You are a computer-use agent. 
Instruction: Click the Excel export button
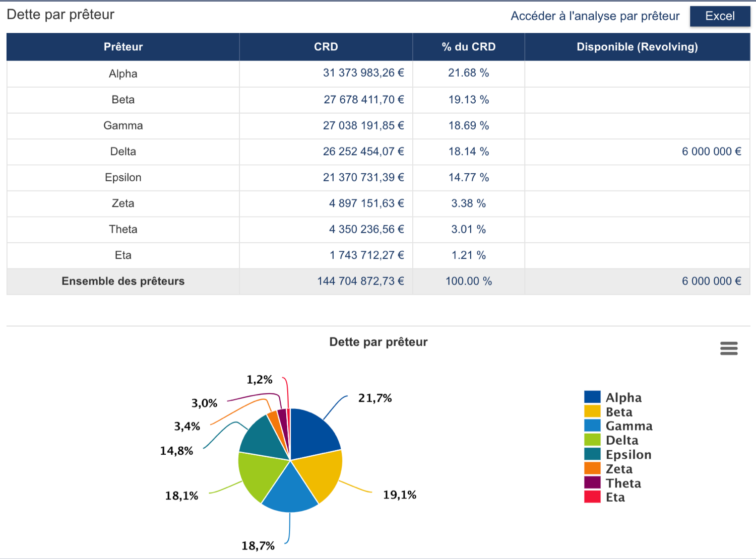[x=720, y=16]
